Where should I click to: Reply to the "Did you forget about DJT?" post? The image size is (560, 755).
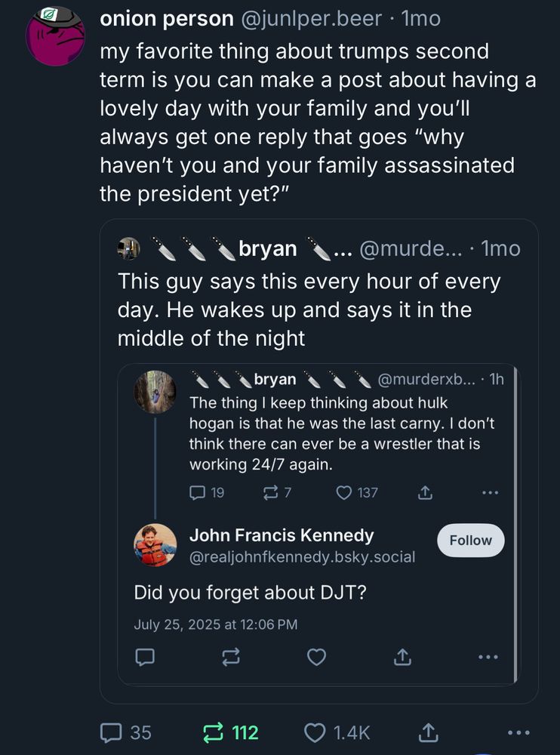[x=144, y=658]
